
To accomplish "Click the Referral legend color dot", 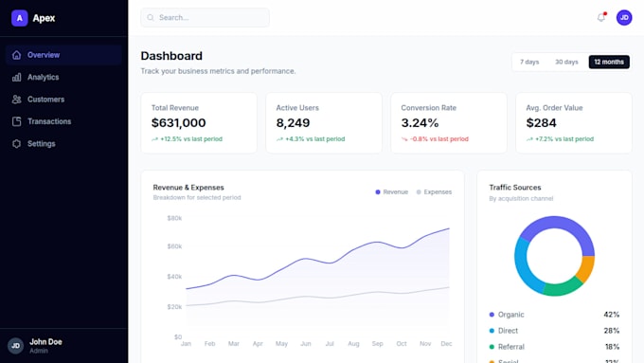I will click(492, 347).
